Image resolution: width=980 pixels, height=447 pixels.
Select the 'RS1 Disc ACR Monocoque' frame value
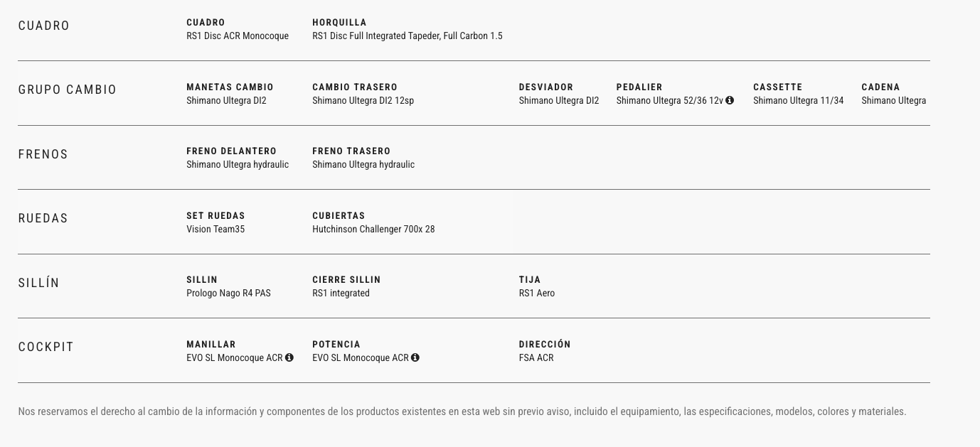point(238,36)
